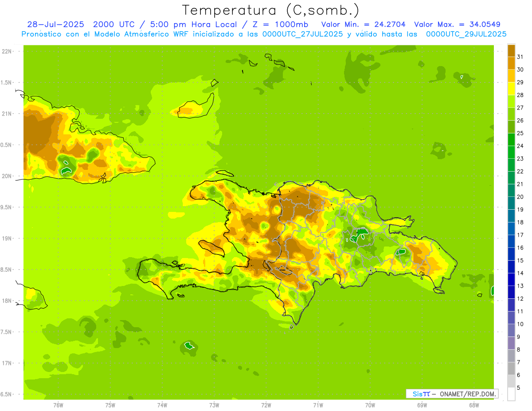Click the color scale label "28"
The image size is (532, 411).
click(520, 95)
